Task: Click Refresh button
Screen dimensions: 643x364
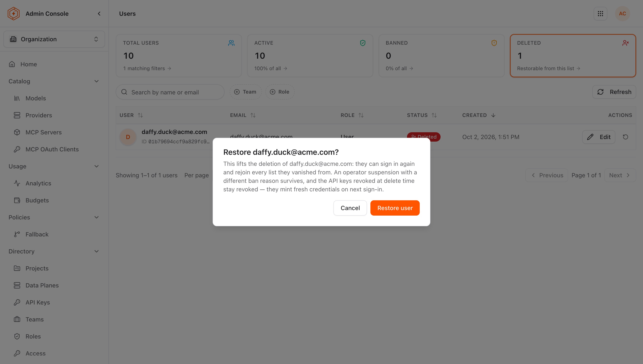Action: click(614, 92)
